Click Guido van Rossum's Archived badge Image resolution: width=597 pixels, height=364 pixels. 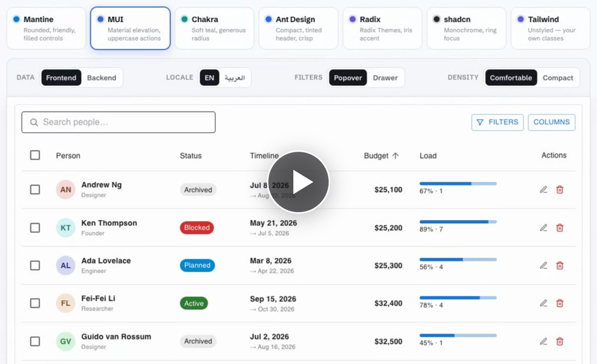coord(198,341)
